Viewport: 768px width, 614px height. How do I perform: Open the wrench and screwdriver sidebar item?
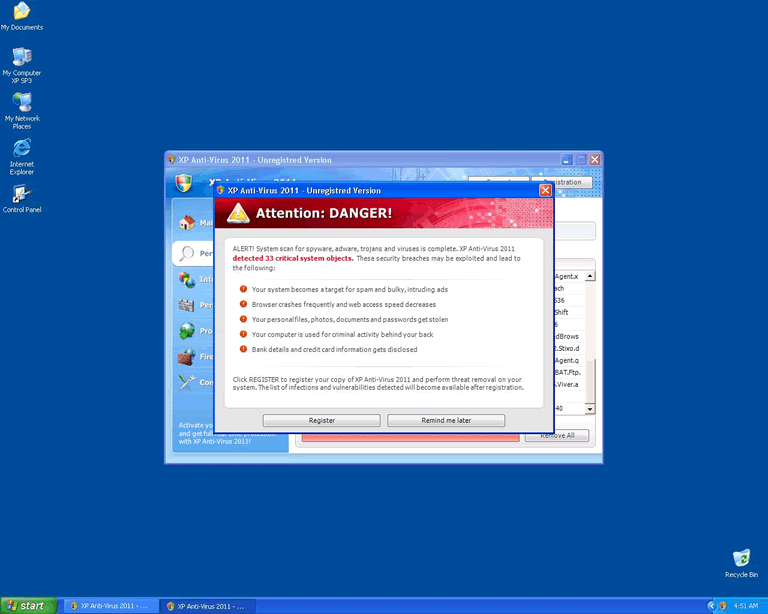point(186,382)
